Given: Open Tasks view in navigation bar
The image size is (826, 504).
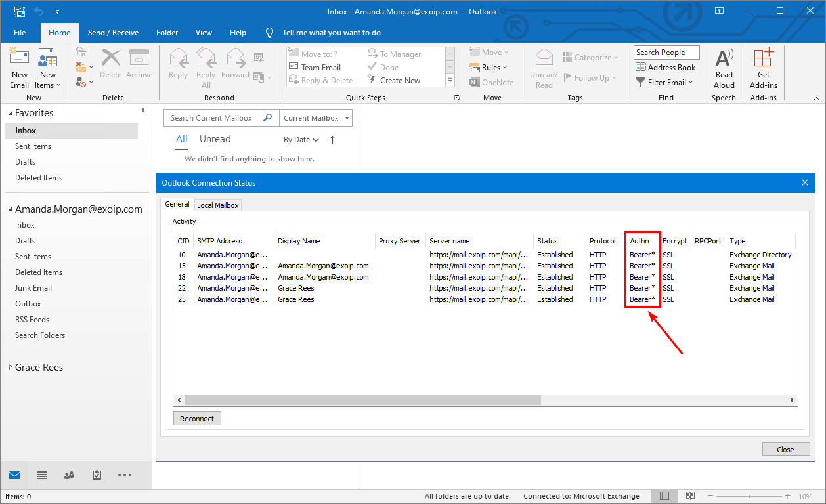Looking at the screenshot, I should [x=97, y=475].
